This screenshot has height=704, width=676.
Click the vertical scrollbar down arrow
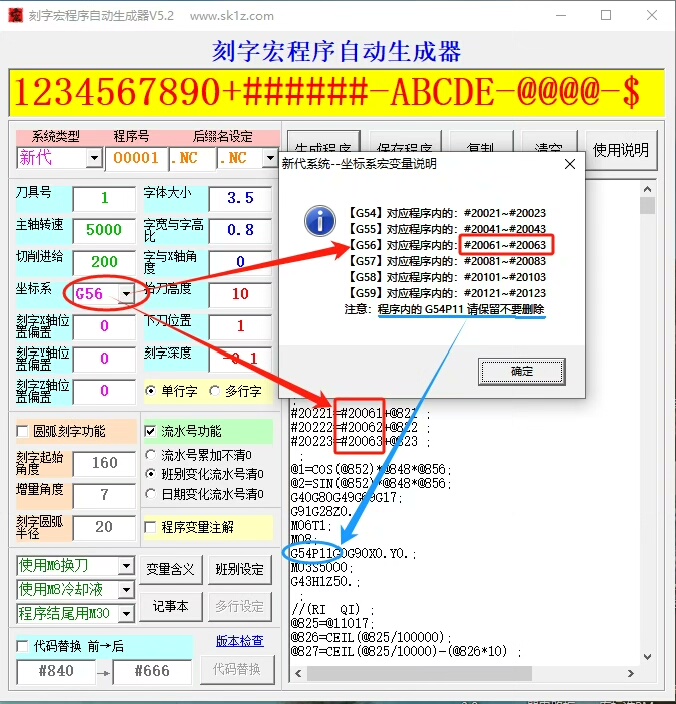pyautogui.click(x=647, y=657)
